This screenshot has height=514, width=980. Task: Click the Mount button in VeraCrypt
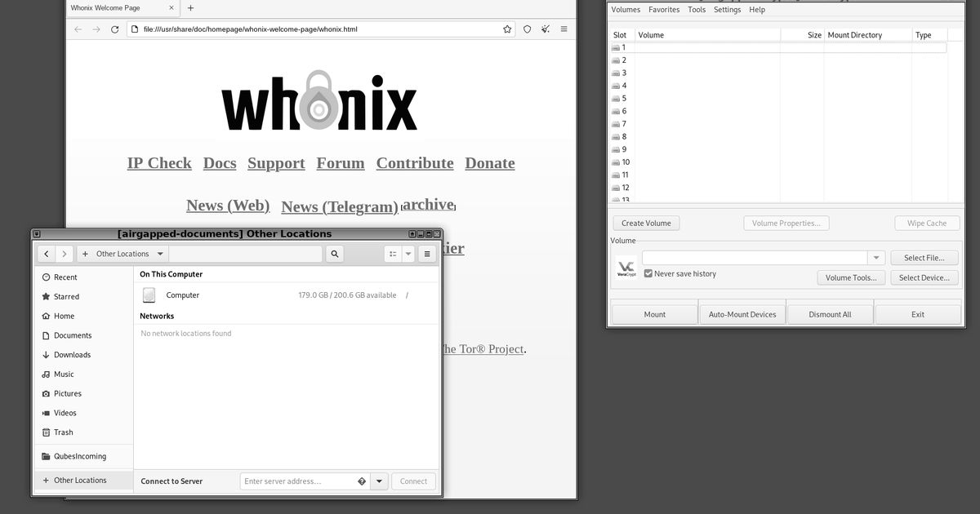tap(655, 314)
